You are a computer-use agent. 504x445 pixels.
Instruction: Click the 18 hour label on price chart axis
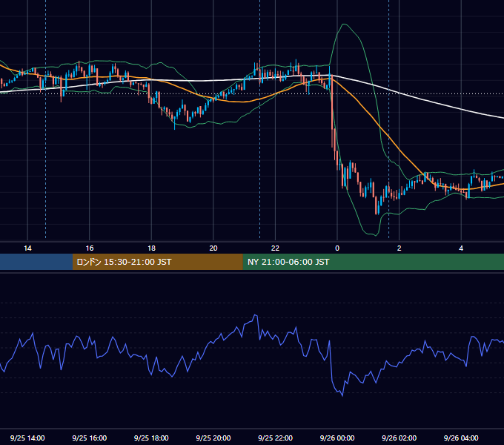[x=151, y=248]
